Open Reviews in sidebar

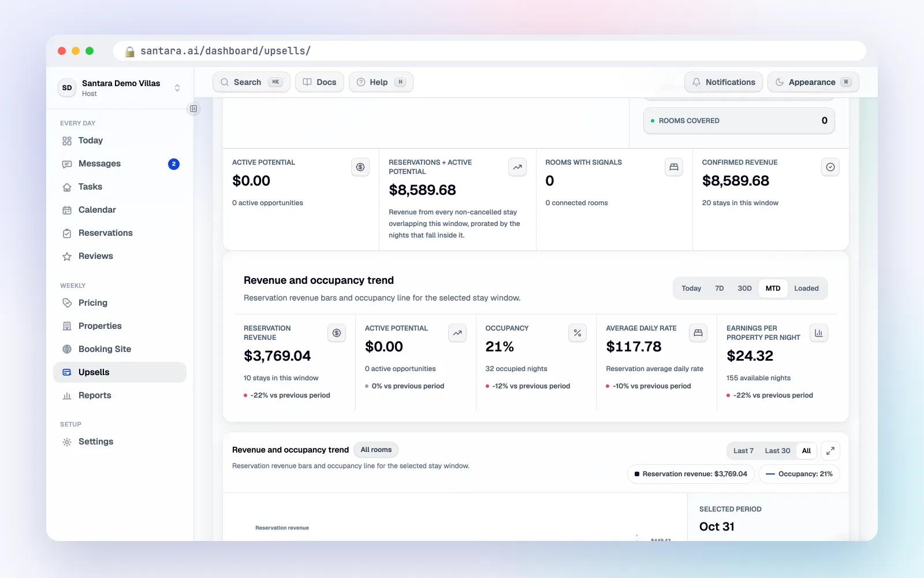[x=120, y=256]
